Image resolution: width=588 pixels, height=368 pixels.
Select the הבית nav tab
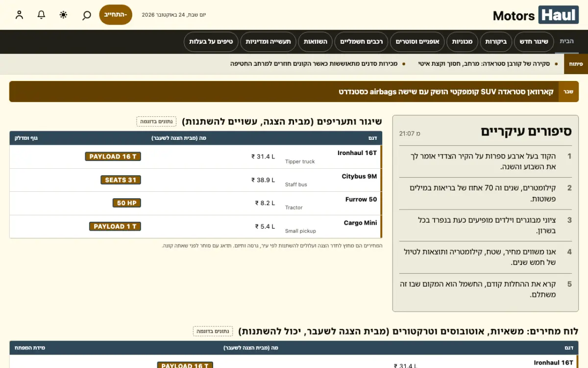(566, 42)
